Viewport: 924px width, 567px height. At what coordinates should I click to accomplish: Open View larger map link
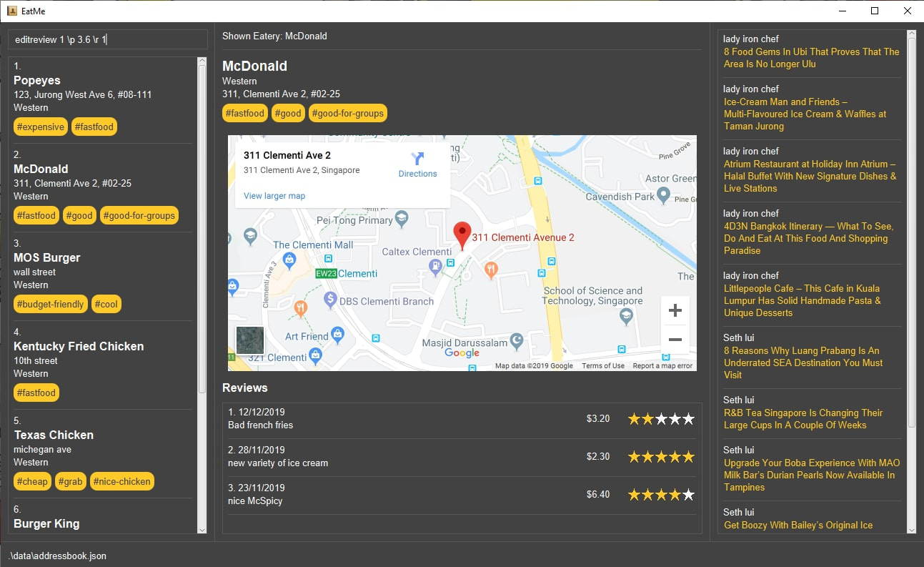274,196
